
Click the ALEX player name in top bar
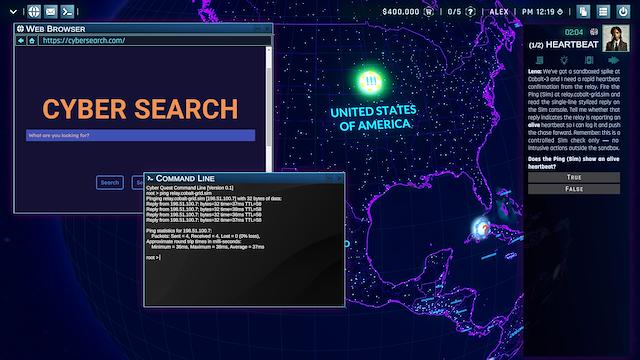click(499, 12)
